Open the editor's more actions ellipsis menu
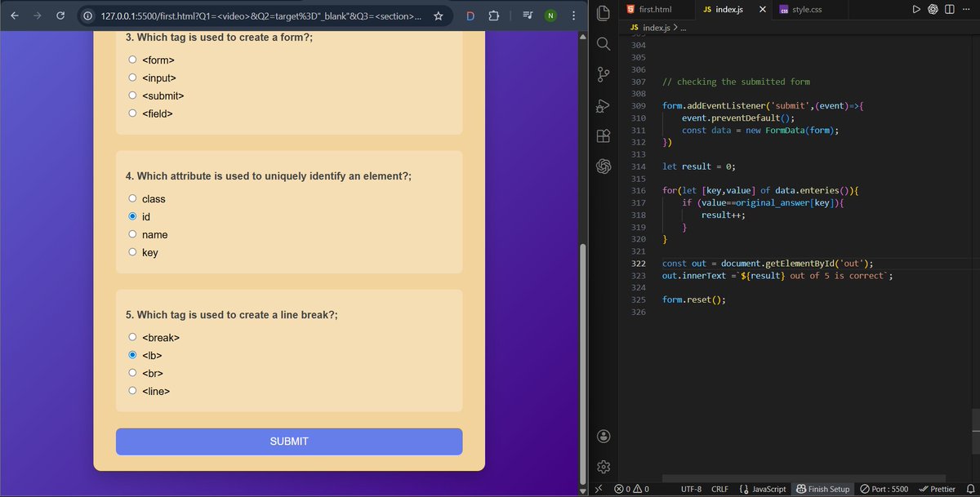Screen dimensions: 980x497 pos(966,9)
